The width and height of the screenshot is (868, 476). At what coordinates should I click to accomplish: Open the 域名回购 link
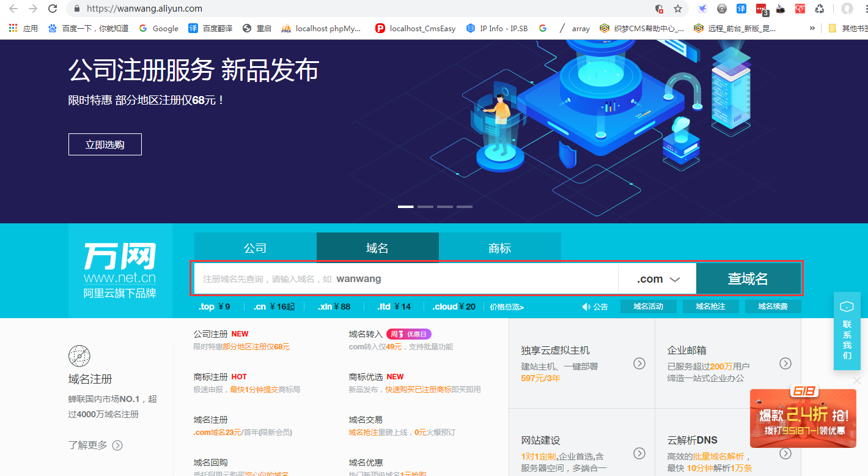[210, 462]
